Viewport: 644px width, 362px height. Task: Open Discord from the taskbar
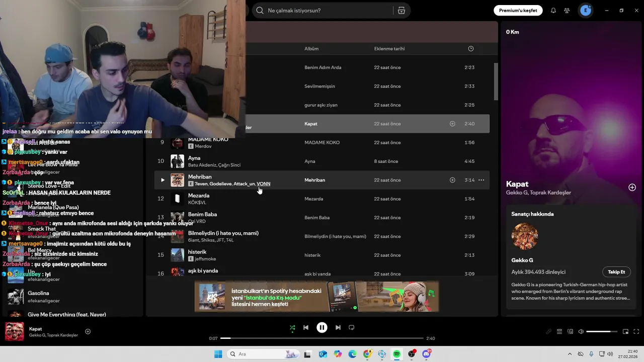[427, 354]
